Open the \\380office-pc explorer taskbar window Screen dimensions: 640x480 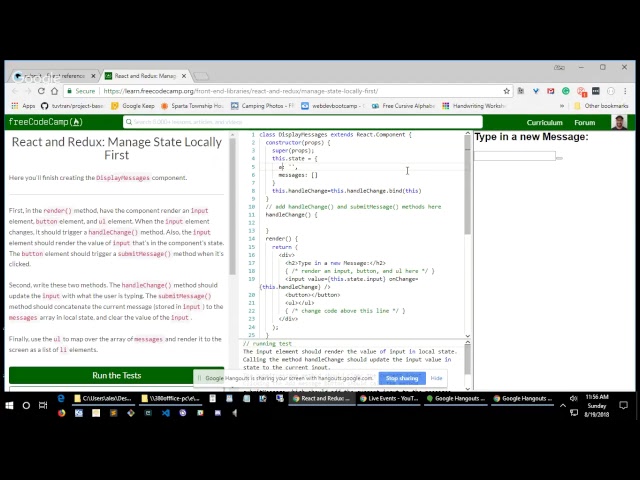(x=170, y=398)
